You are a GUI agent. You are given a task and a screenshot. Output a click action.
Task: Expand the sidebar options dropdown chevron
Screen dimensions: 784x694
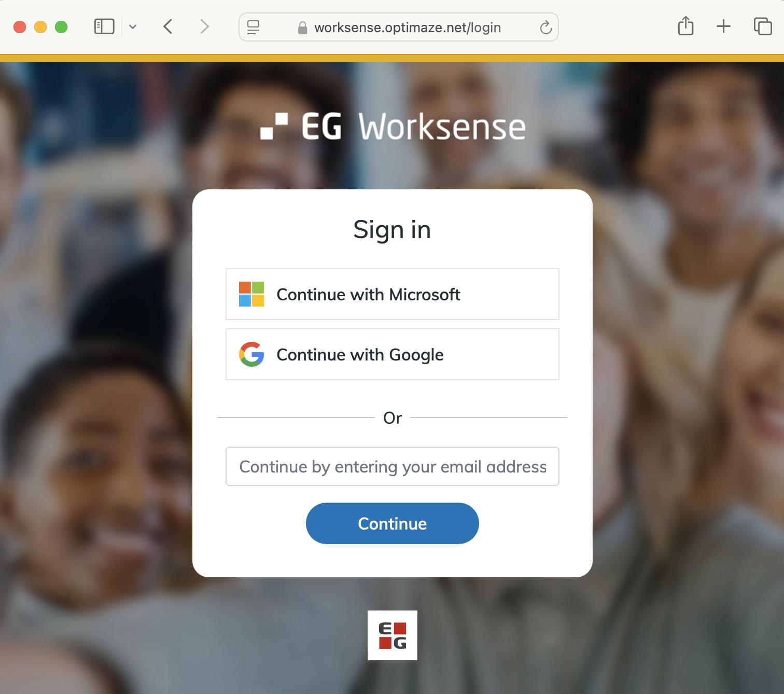pyautogui.click(x=133, y=27)
